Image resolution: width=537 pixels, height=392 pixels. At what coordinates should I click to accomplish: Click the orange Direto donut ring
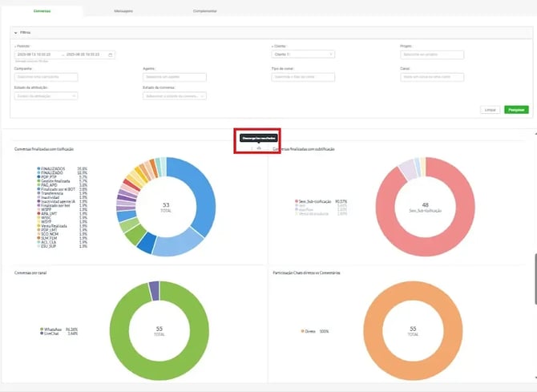[x=413, y=370]
